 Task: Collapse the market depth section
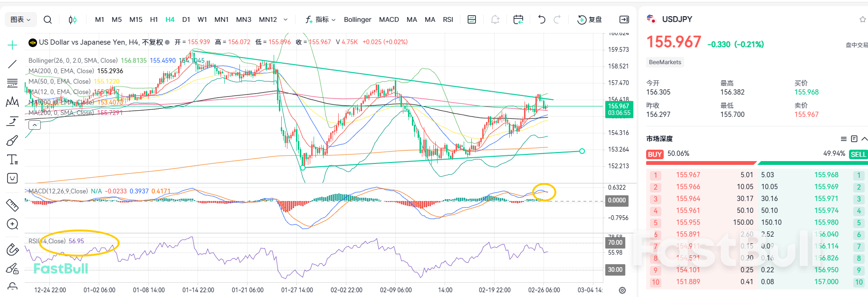tap(864, 139)
